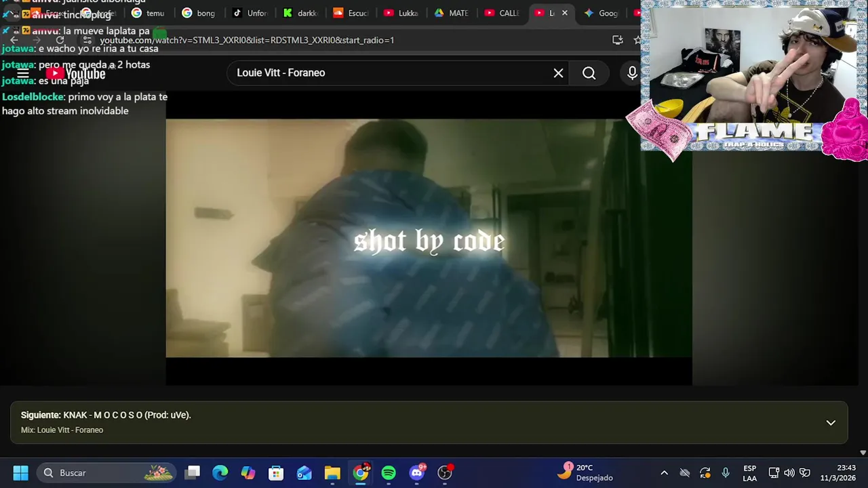The width and height of the screenshot is (868, 488).
Task: Page scrollbar down arrow at bottom right
Action: click(x=863, y=453)
